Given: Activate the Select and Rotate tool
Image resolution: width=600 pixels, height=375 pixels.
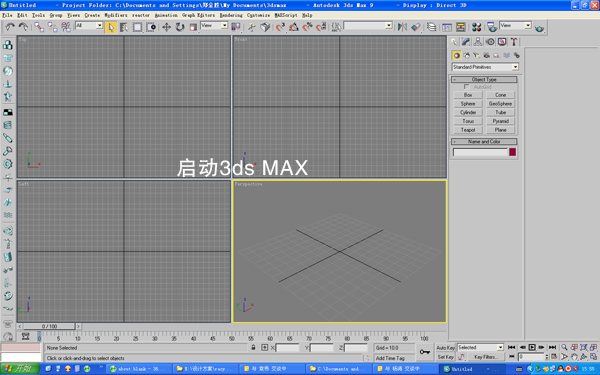Looking at the screenshot, I should click(x=180, y=27).
